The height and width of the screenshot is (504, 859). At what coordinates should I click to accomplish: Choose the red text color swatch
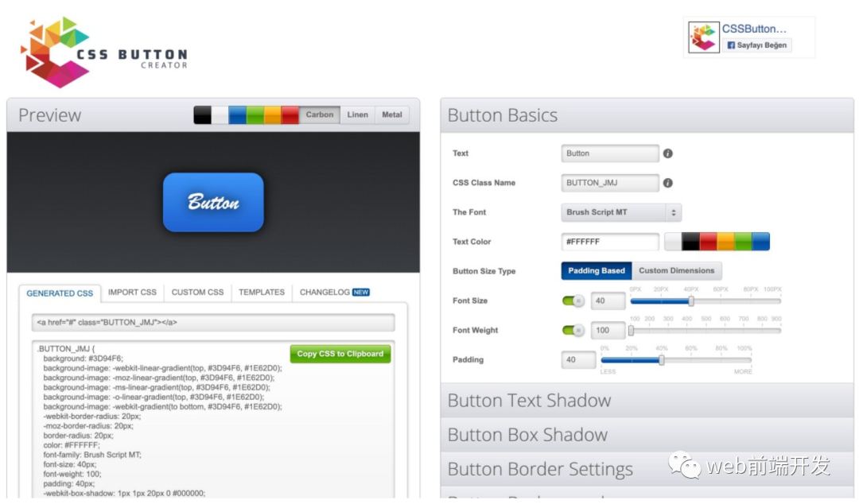pos(708,242)
